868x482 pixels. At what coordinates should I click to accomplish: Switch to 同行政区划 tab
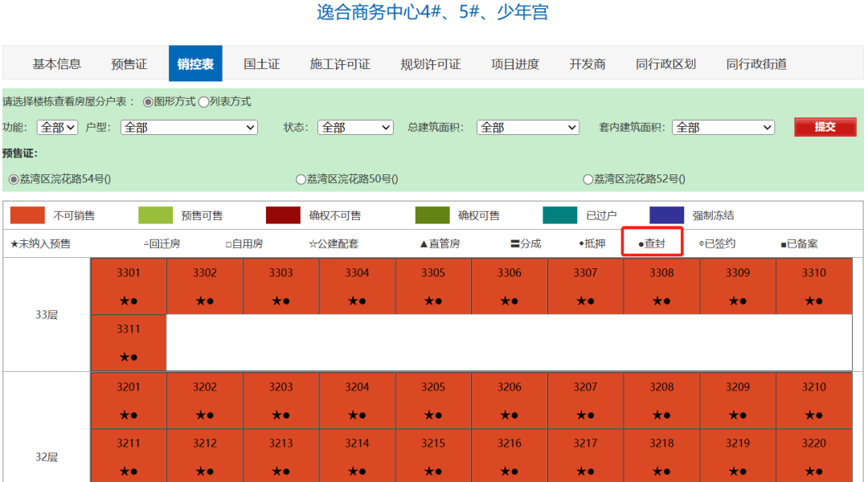point(665,64)
